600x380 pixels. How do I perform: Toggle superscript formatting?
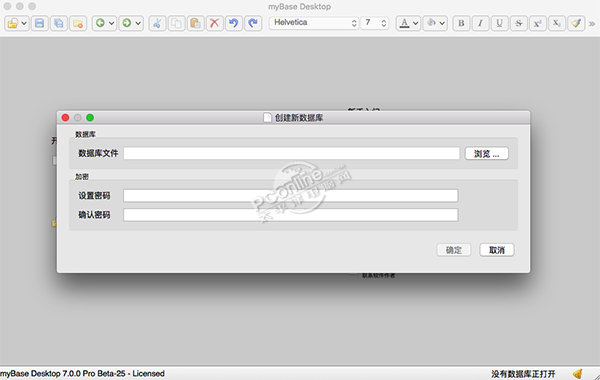click(538, 23)
